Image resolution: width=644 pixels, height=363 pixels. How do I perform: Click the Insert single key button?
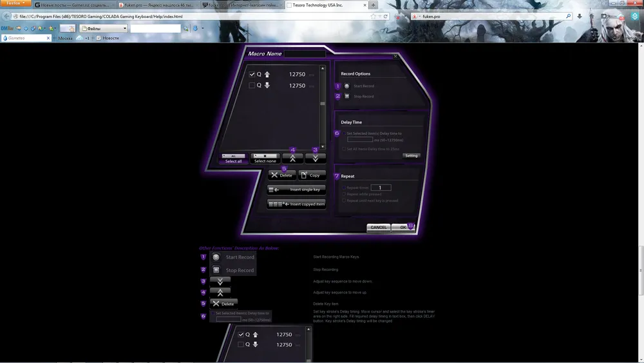coord(297,190)
